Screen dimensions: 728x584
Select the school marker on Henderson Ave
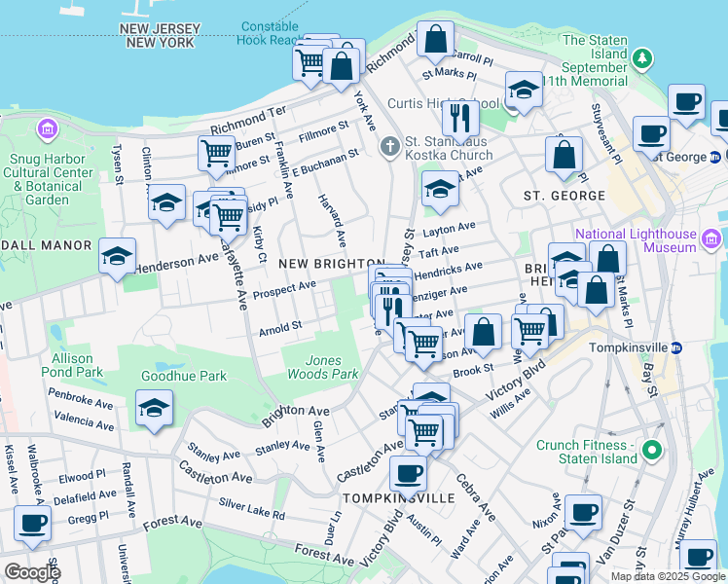click(118, 256)
